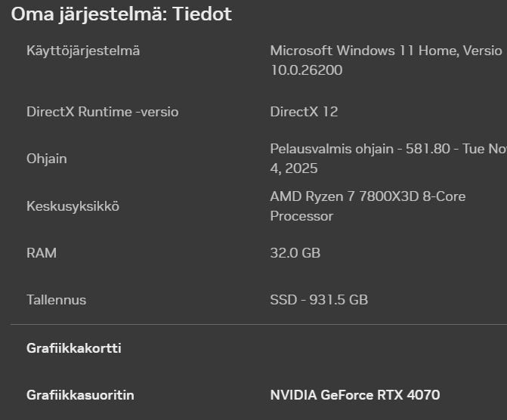Click the Pelausvalmis ohjain driver text
The width and height of the screenshot is (507, 420).
point(321,149)
